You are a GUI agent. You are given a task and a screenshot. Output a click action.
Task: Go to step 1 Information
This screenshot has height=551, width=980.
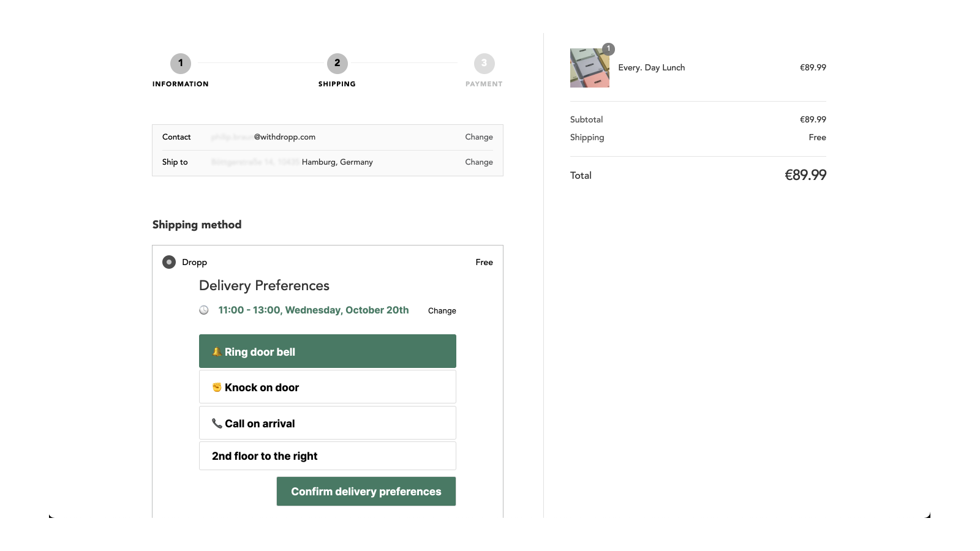tap(181, 63)
